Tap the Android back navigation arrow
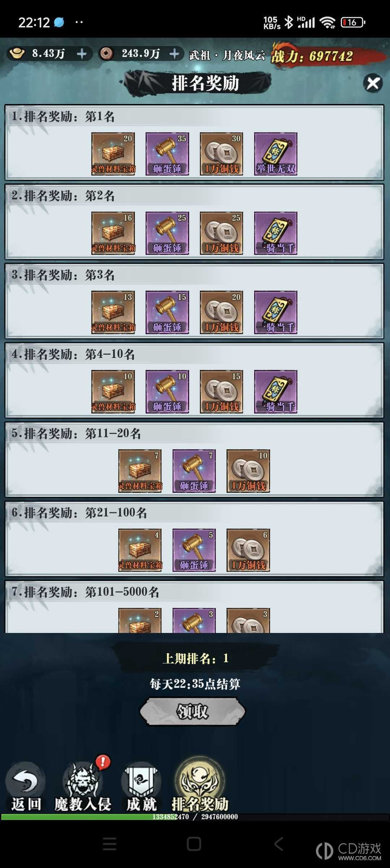Viewport: 390px width, 868px height. coord(278,844)
